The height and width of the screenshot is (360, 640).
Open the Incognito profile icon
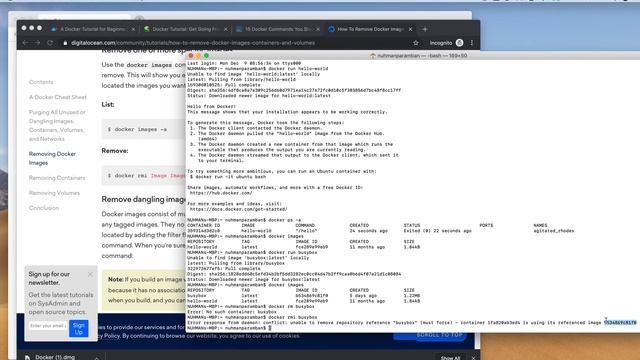pyautogui.click(x=459, y=43)
